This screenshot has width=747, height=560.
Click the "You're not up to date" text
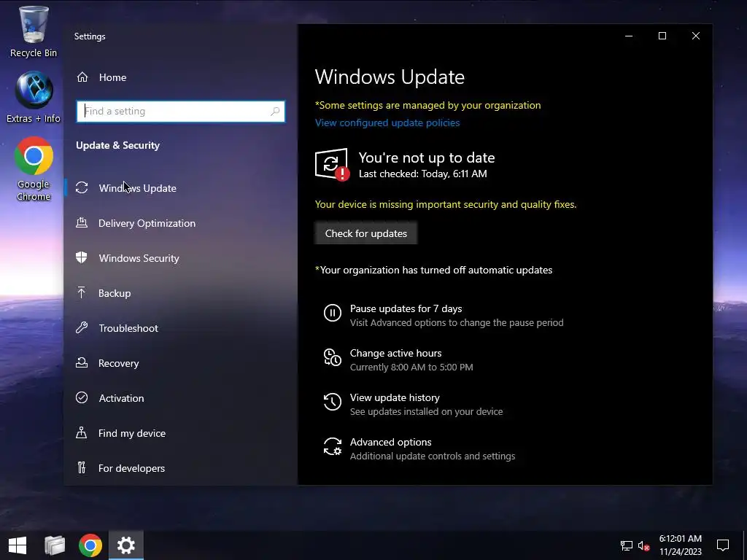click(427, 157)
